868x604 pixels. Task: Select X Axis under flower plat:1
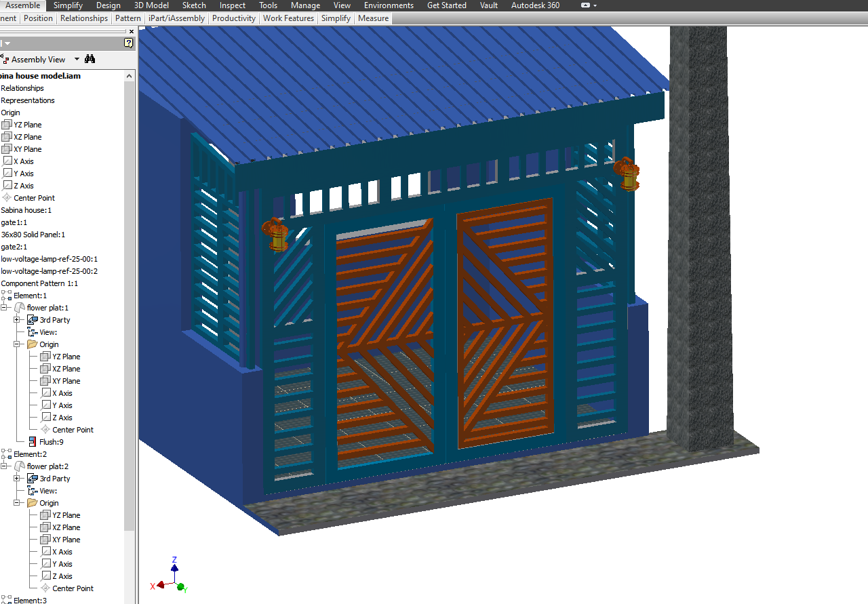57,393
